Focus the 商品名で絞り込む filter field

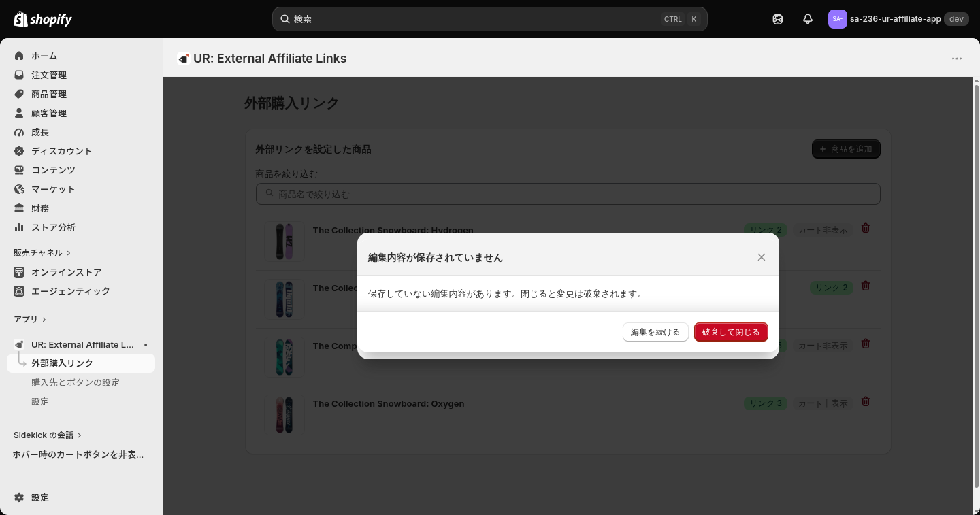click(568, 194)
